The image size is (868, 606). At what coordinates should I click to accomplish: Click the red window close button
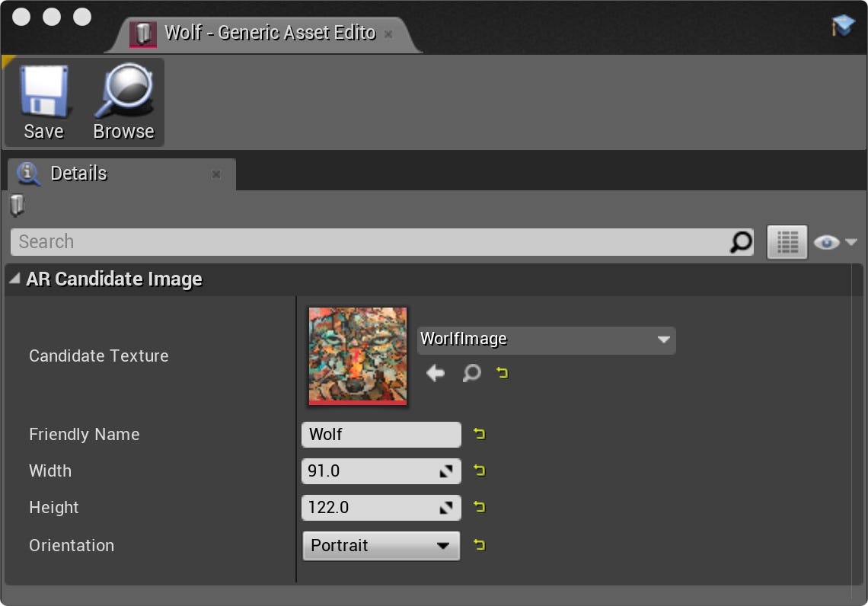click(x=21, y=17)
